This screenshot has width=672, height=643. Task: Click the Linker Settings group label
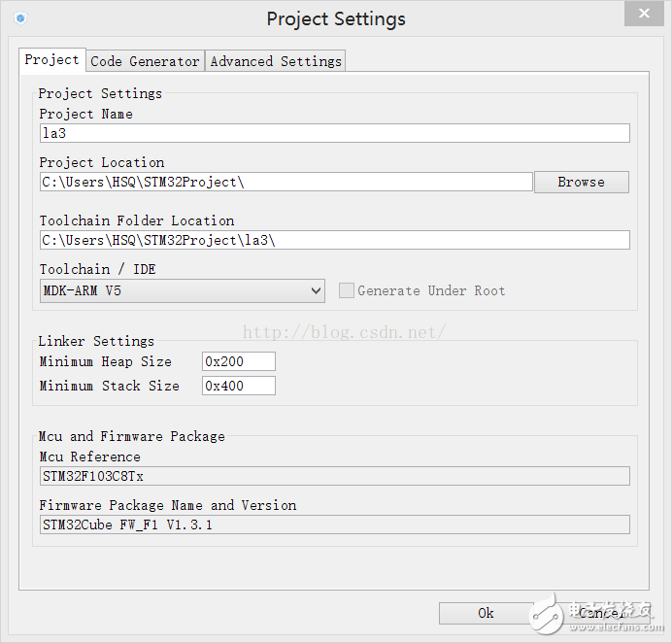click(x=96, y=341)
